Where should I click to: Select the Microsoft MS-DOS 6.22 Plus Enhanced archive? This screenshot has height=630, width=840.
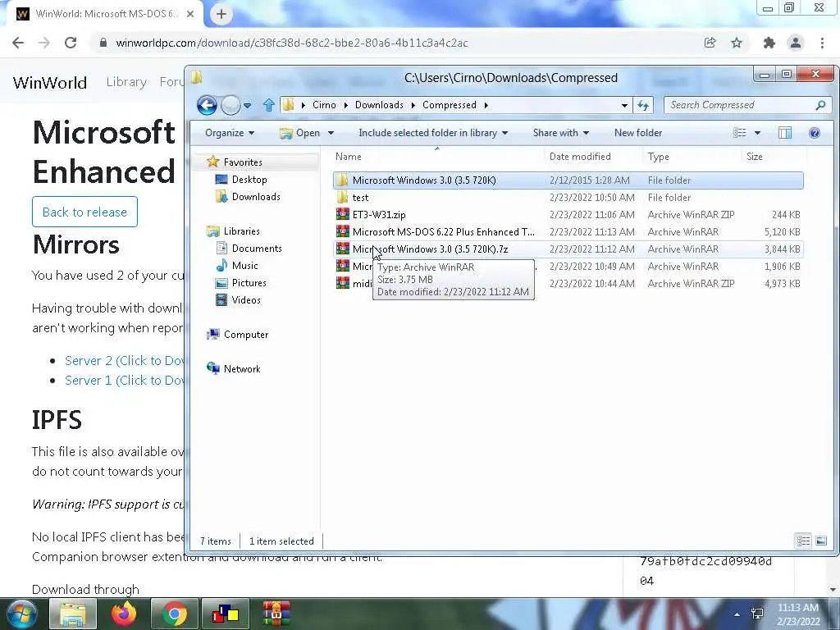[568, 232]
